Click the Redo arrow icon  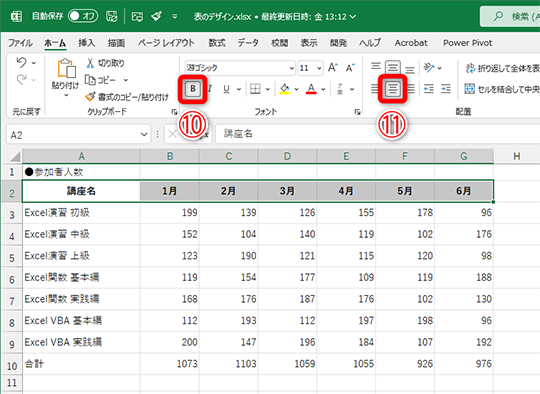point(21,80)
